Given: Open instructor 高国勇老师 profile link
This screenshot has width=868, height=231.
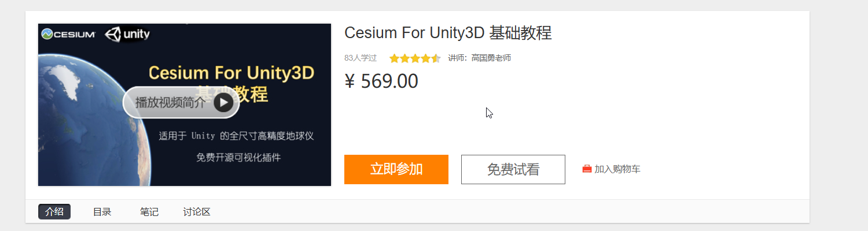Looking at the screenshot, I should (x=491, y=58).
